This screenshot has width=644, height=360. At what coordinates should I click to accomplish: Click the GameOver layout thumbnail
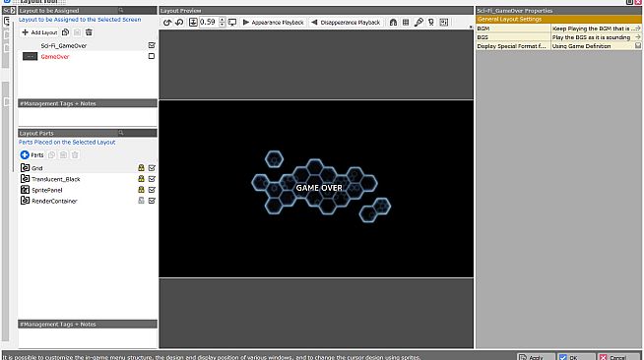pyautogui.click(x=30, y=56)
